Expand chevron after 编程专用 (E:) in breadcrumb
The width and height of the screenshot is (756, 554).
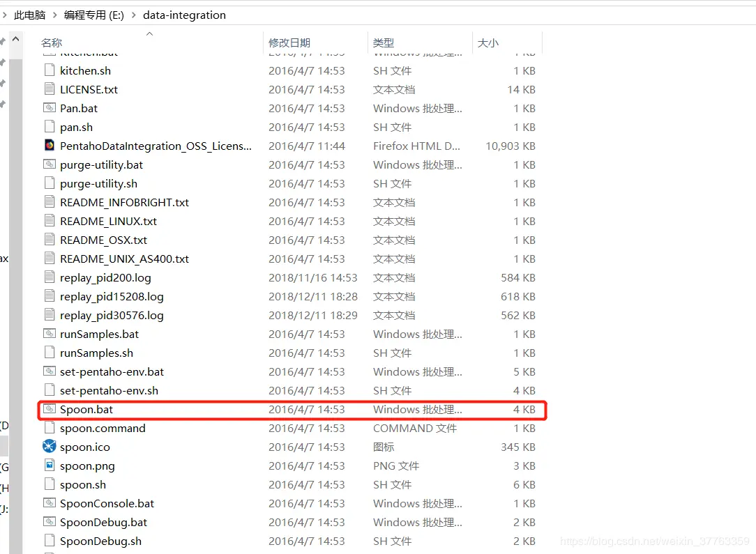click(x=133, y=15)
